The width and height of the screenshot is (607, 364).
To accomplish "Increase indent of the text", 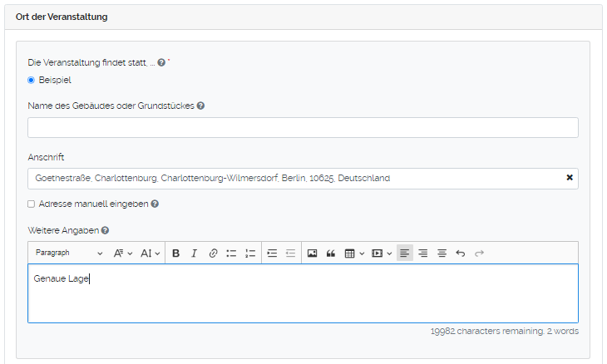I will [272, 253].
